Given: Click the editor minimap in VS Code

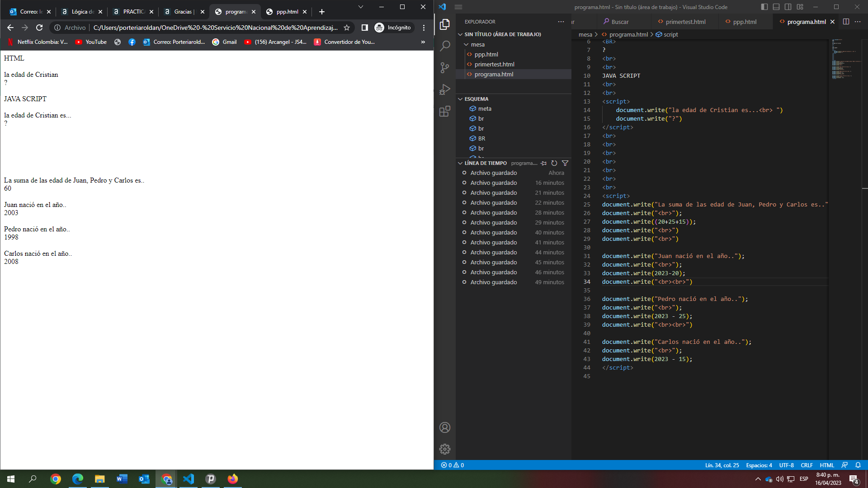Looking at the screenshot, I should [x=844, y=59].
